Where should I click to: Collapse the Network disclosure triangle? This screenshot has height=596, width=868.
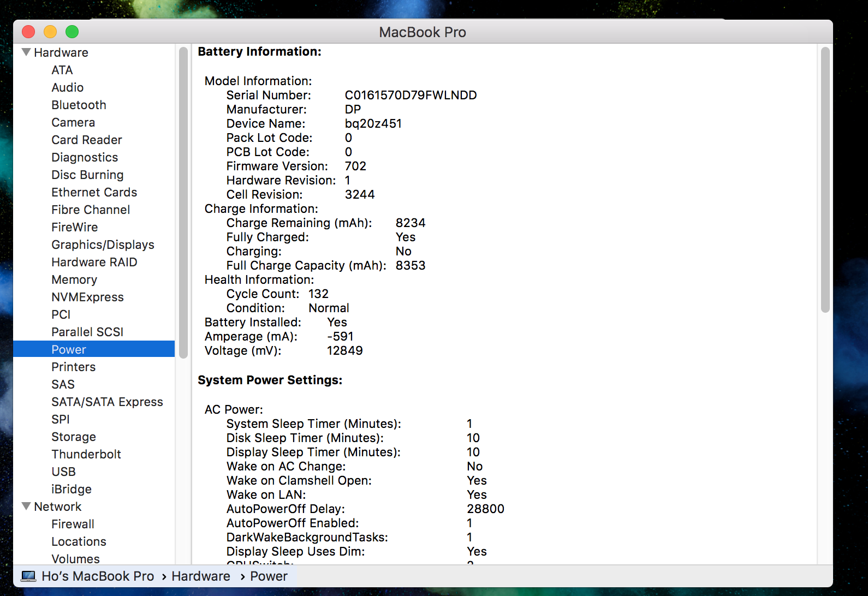click(x=26, y=506)
